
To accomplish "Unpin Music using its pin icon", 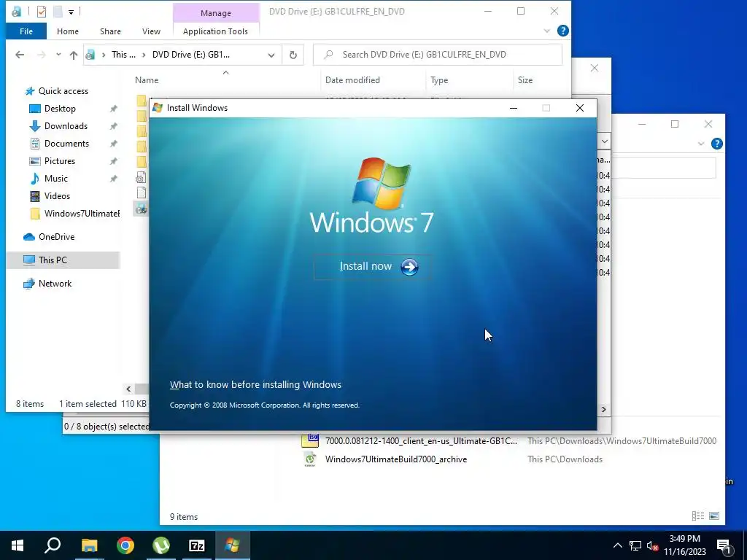I will [113, 179].
